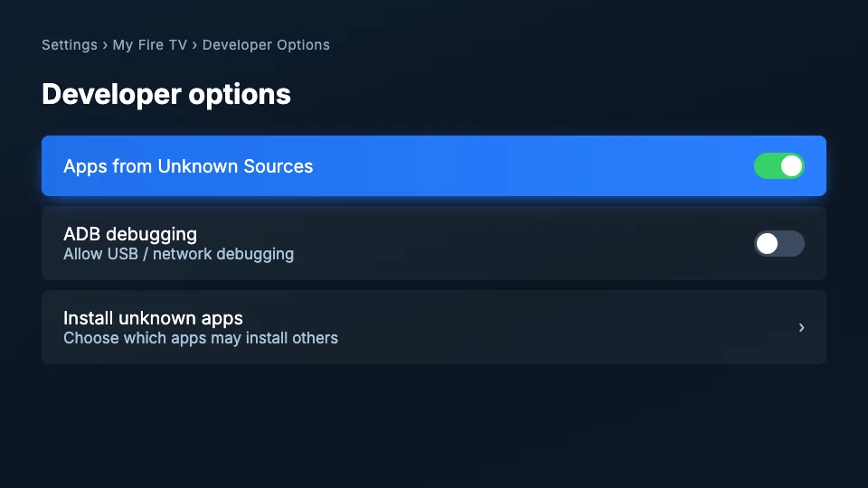Viewport: 868px width, 488px height.
Task: Go back to Settings in breadcrumb
Action: [70, 45]
